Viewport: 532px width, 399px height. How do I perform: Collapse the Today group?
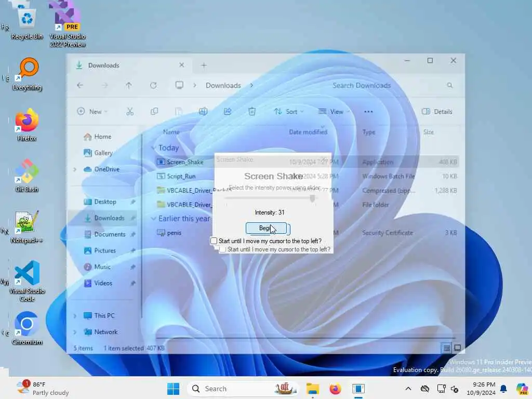pyautogui.click(x=153, y=148)
